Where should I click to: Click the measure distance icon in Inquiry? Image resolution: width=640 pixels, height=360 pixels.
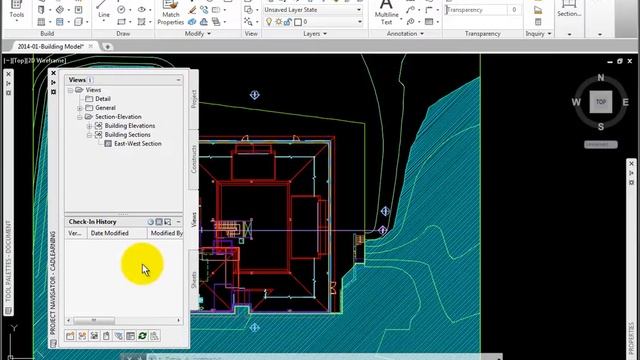pos(538,10)
